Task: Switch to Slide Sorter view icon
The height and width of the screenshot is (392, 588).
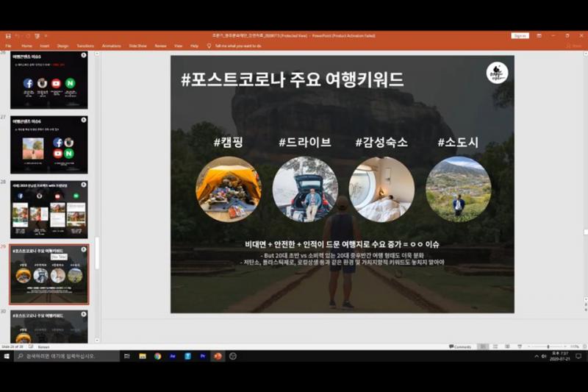Action: (495, 346)
